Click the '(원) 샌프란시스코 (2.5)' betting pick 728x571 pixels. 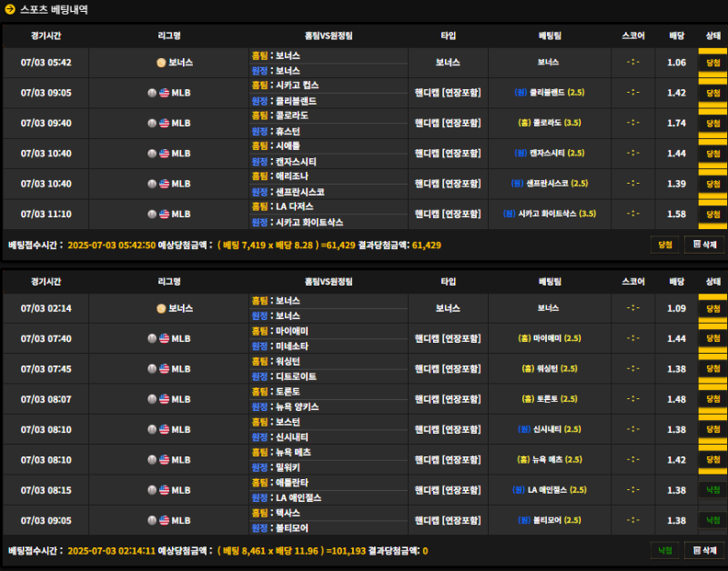[550, 184]
